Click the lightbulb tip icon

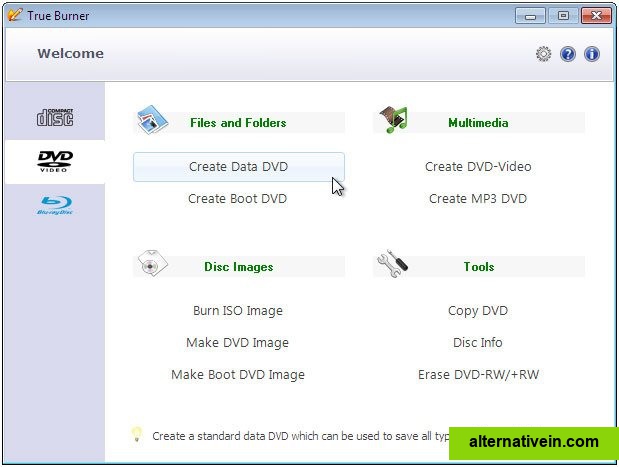(x=137, y=435)
